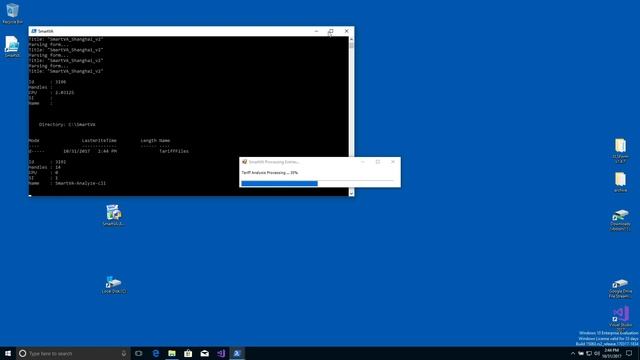This screenshot has width=640, height=360.
Task: Select the Visual Studio 2017 desktop shortcut
Action: pyautogui.click(x=620, y=318)
